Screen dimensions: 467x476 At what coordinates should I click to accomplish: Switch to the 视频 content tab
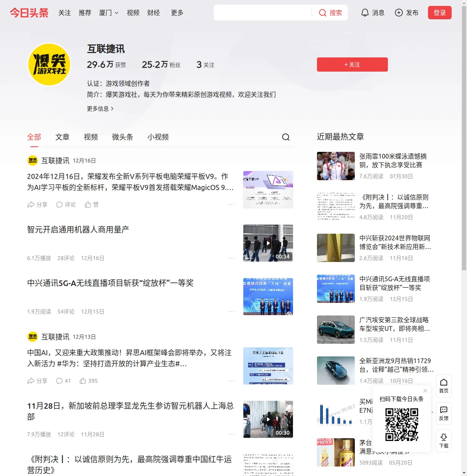[91, 137]
